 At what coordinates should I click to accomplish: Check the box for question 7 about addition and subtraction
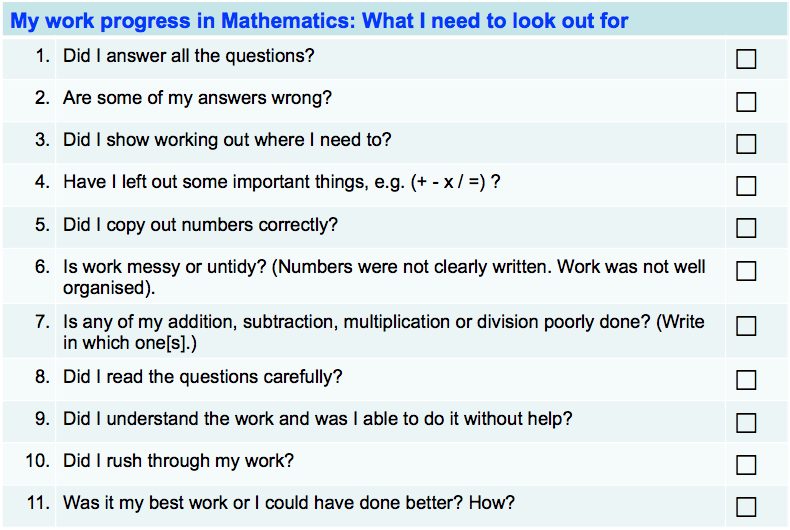(x=746, y=326)
